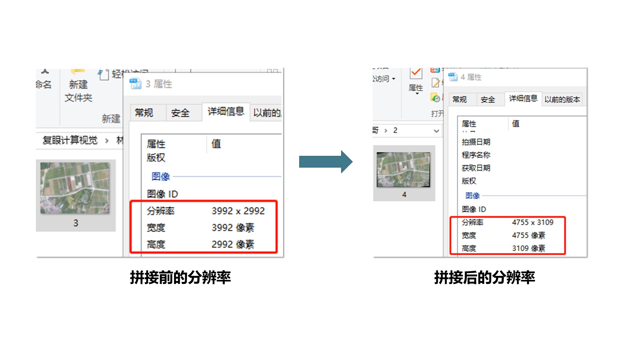Select image thumbnail named 4
The width and height of the screenshot is (644, 362).
[x=404, y=170]
